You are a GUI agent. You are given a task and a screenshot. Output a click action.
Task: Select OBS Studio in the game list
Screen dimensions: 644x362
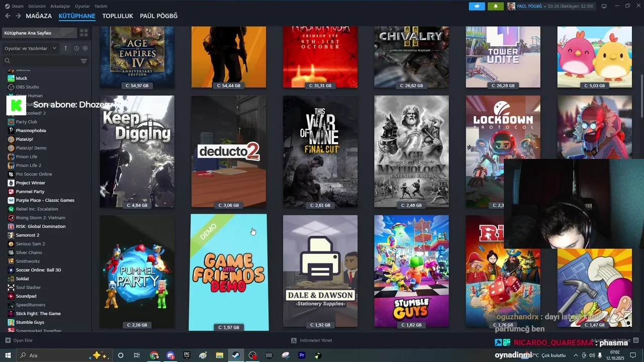point(27,87)
